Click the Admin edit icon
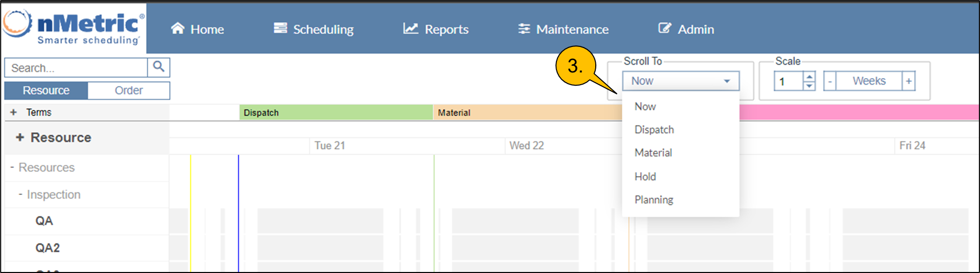This screenshot has width=980, height=273. 665,28
